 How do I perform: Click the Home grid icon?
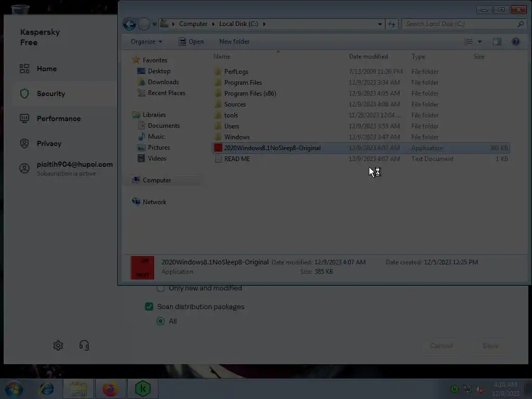coord(24,69)
